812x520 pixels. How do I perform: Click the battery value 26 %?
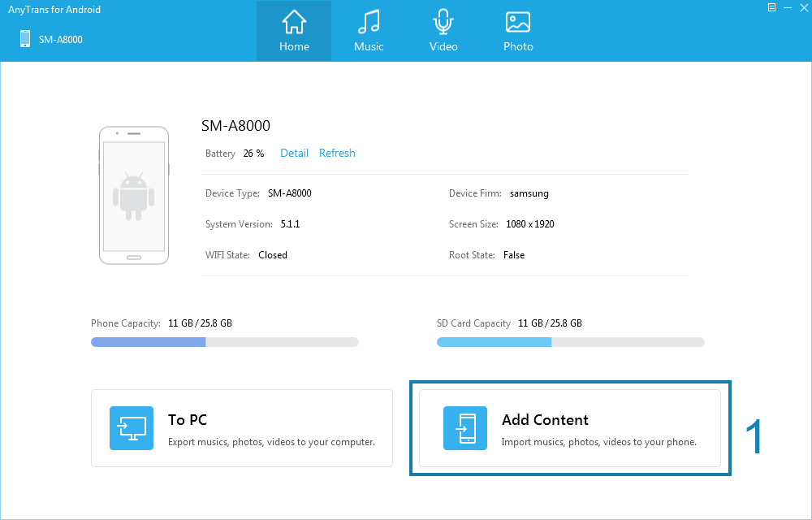(x=253, y=154)
